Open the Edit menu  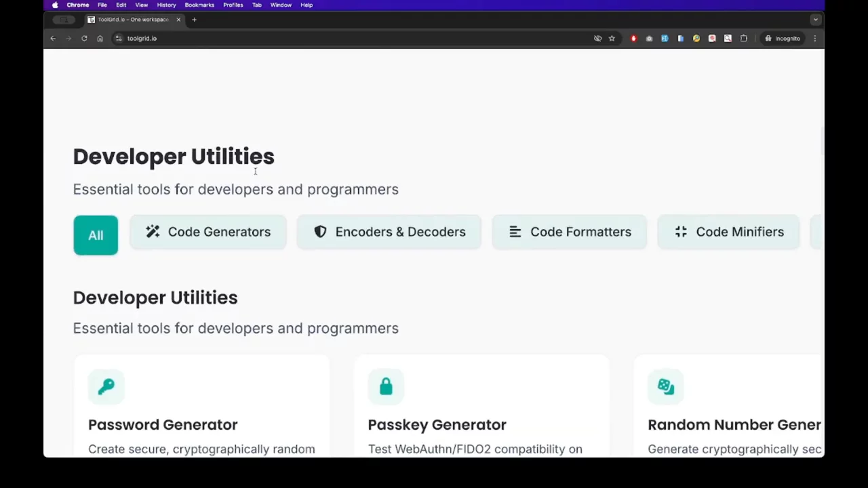121,5
